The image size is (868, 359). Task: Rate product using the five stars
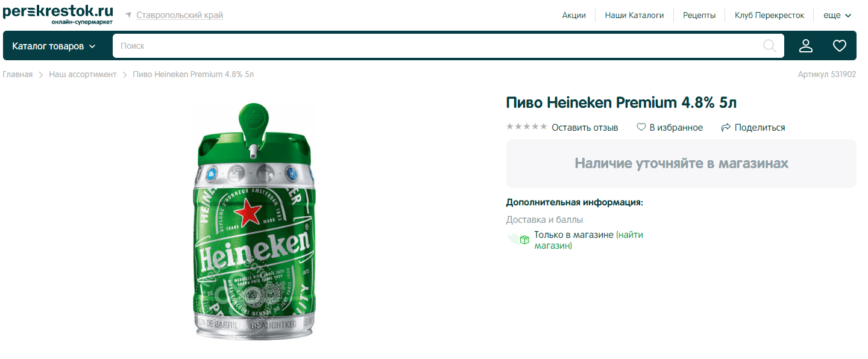(527, 126)
